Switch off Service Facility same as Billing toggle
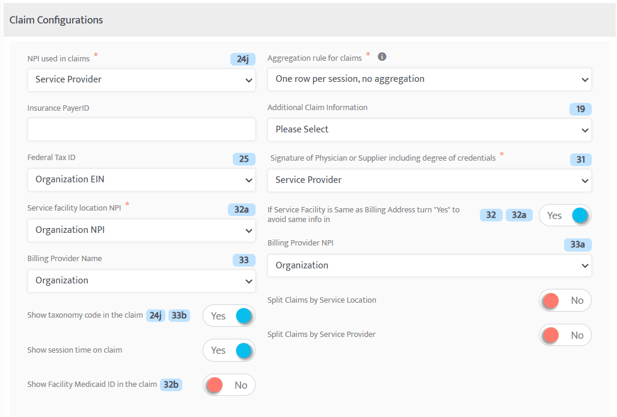This screenshot has height=417, width=617. (565, 215)
